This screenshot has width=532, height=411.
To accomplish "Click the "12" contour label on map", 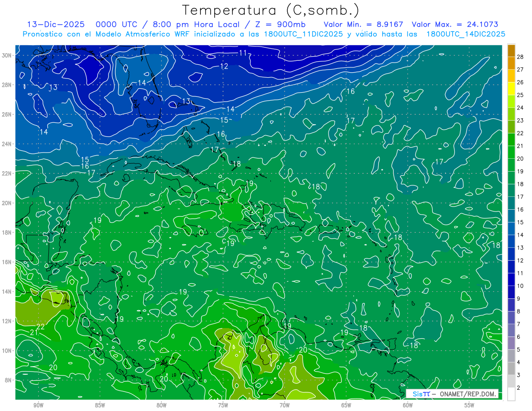I will 224,67.
